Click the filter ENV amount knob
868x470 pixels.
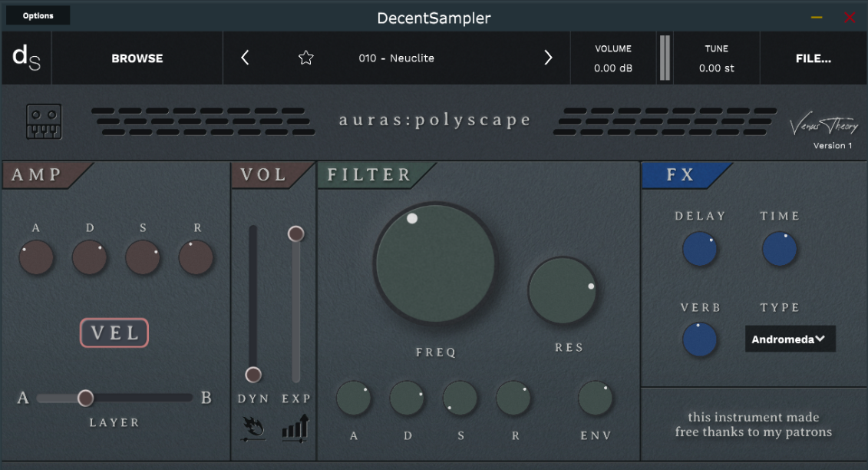pyautogui.click(x=595, y=399)
